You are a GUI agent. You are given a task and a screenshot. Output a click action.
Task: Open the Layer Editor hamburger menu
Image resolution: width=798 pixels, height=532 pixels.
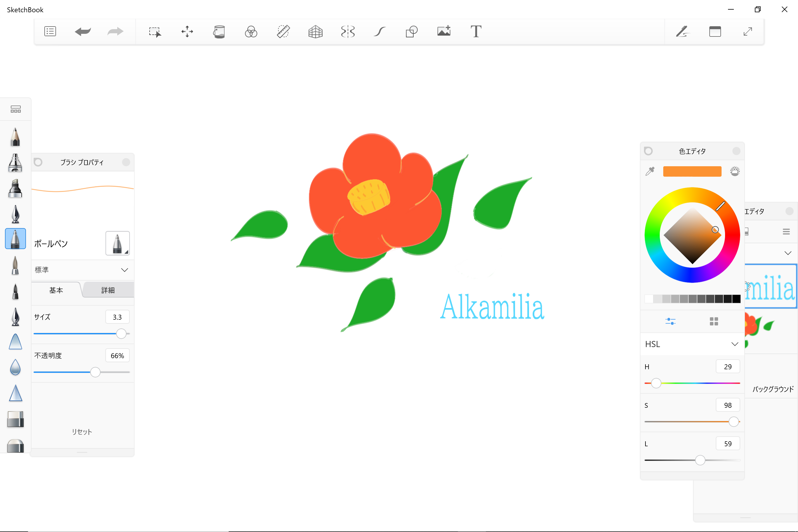[786, 232]
